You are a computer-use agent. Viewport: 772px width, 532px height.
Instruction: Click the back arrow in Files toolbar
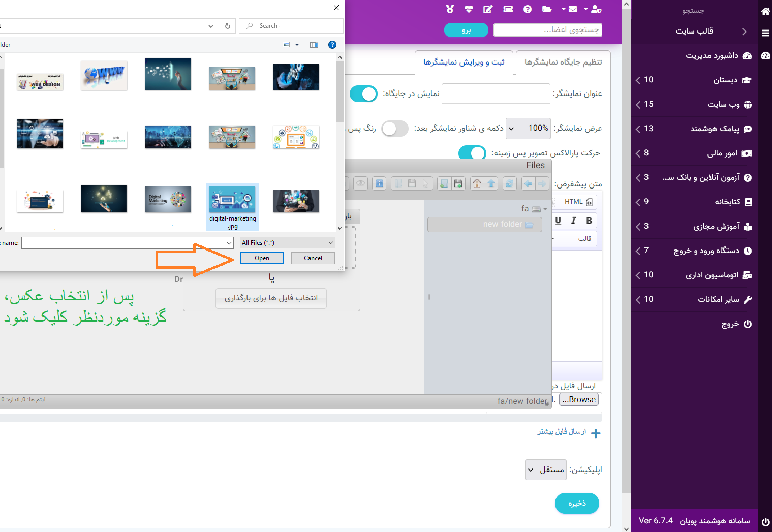point(529,183)
